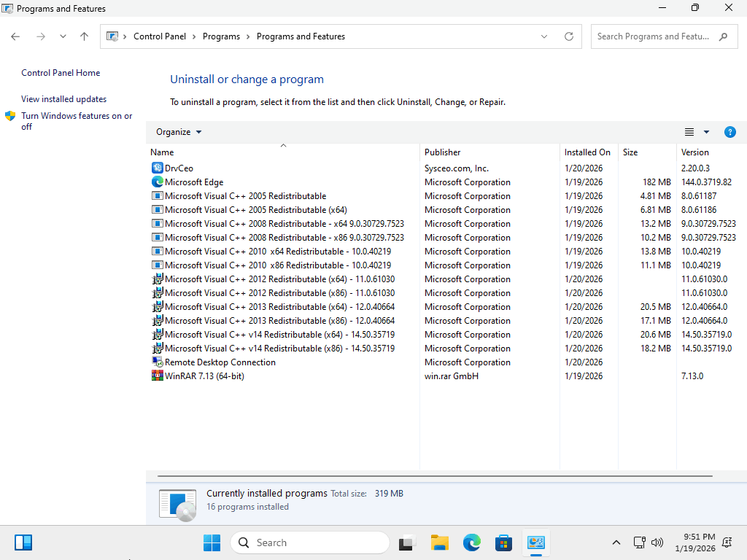Screen dimensions: 747x560
Task: Open the help question mark icon
Action: pyautogui.click(x=729, y=132)
